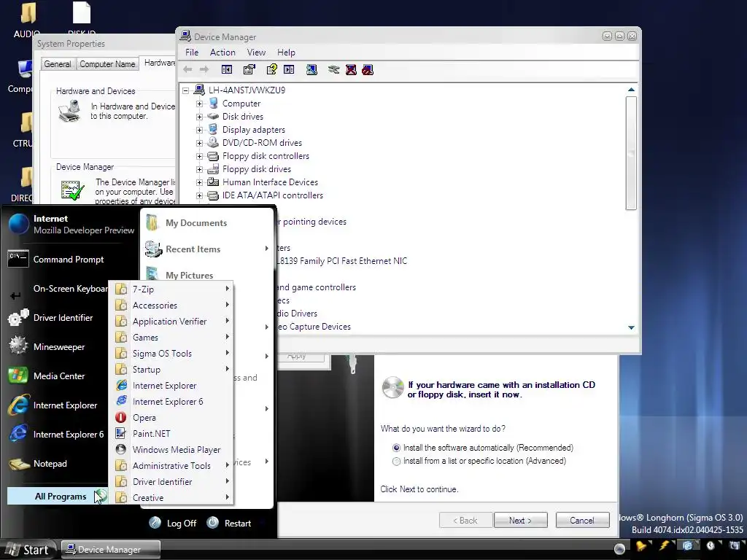Click the Show/Hide Action Pane toolbar icon

289,69
